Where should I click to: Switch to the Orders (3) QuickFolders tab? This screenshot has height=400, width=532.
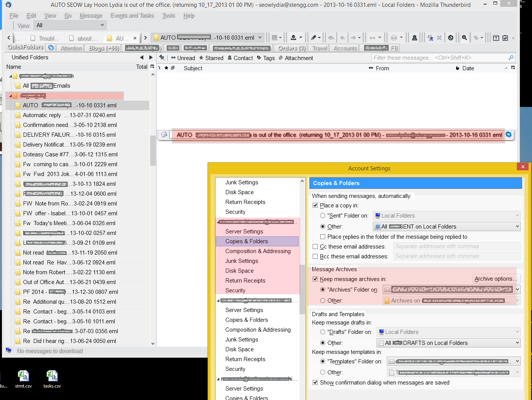(x=292, y=48)
